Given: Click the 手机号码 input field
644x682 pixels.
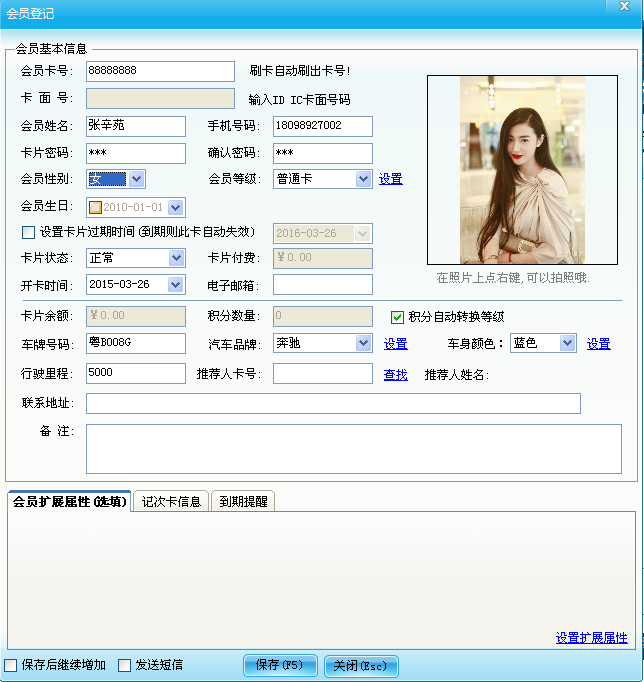Looking at the screenshot, I should 323,126.
